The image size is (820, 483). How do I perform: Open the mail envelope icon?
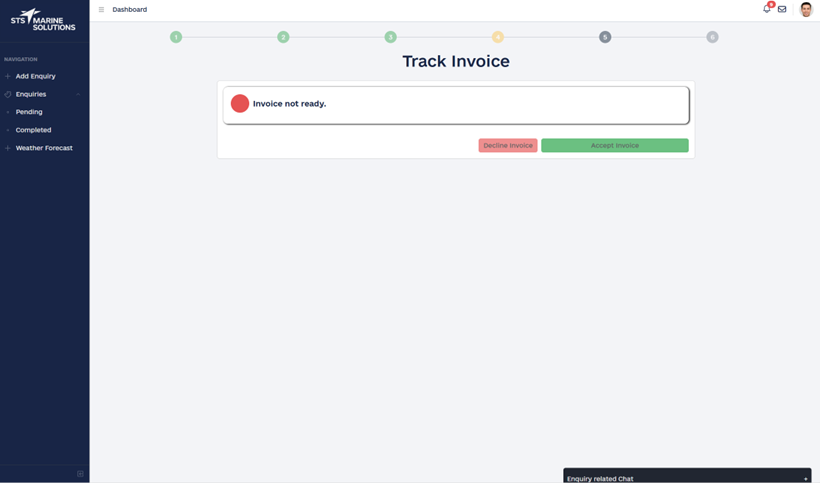click(x=782, y=9)
